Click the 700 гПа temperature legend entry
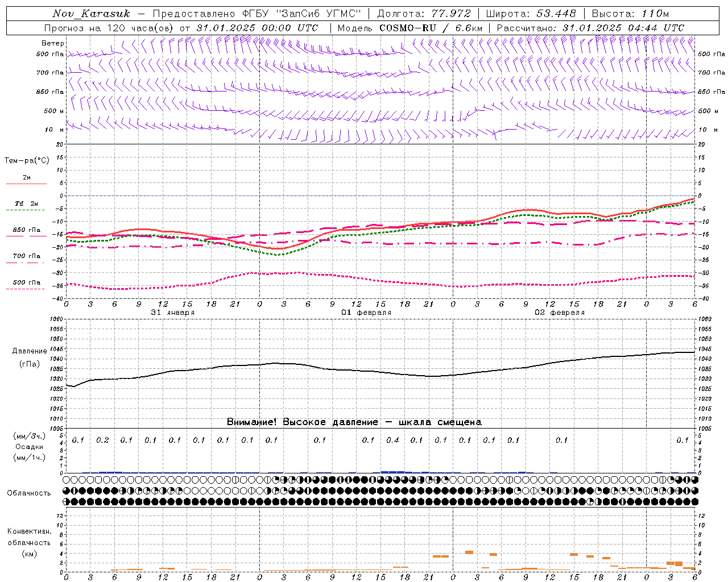Image resolution: width=728 pixels, height=582 pixels. [26, 256]
